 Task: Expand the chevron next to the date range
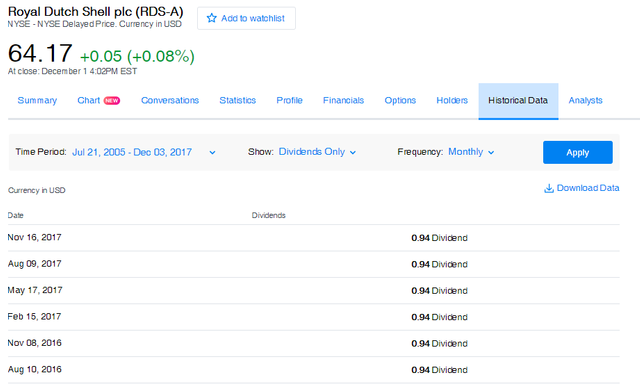[x=212, y=153]
